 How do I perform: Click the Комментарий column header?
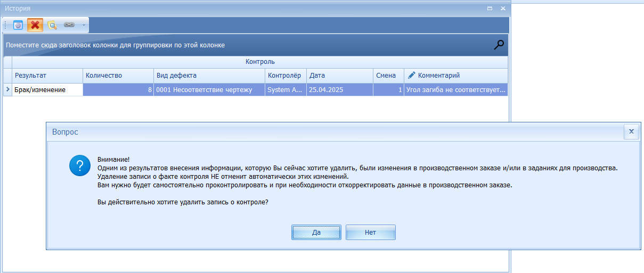coord(456,76)
